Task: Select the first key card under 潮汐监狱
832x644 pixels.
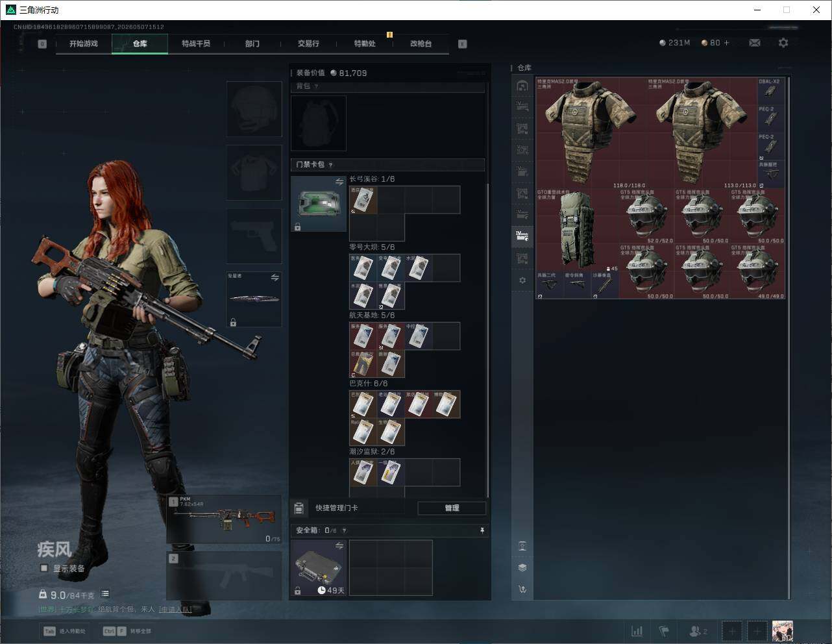Action: pyautogui.click(x=363, y=473)
